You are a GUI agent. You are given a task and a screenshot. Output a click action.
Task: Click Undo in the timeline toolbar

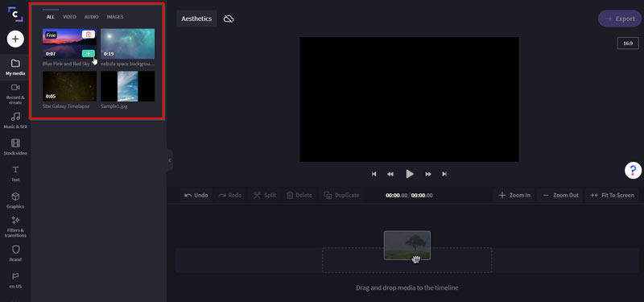[x=196, y=195]
